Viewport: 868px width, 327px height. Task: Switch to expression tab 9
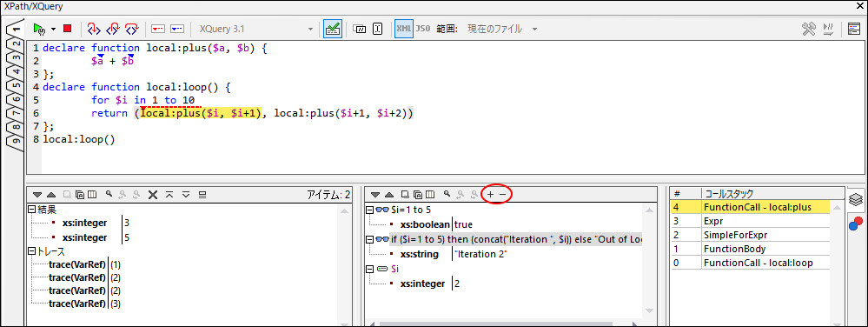16,140
